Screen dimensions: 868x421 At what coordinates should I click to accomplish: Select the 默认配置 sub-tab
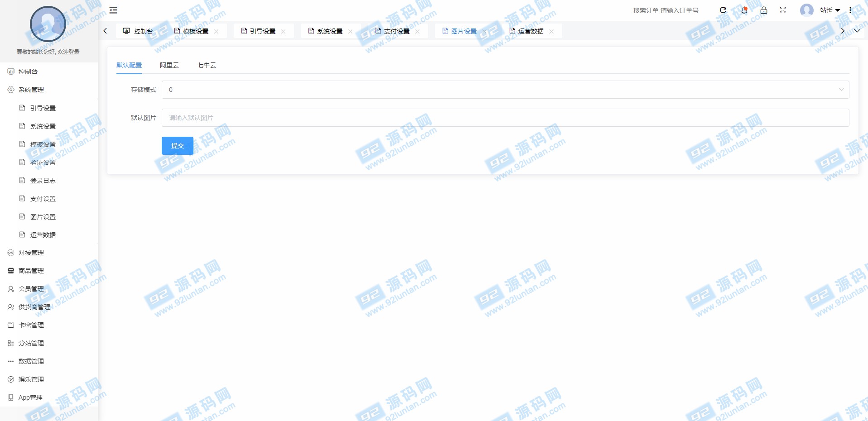(x=129, y=65)
